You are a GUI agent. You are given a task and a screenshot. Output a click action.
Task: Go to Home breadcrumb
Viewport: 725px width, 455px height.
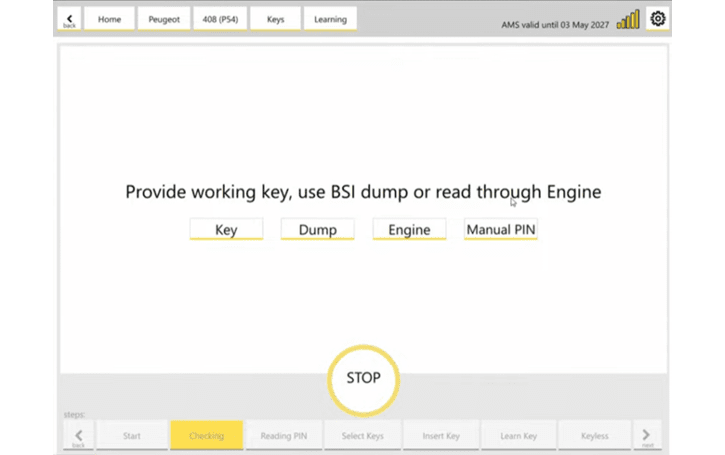coord(109,20)
